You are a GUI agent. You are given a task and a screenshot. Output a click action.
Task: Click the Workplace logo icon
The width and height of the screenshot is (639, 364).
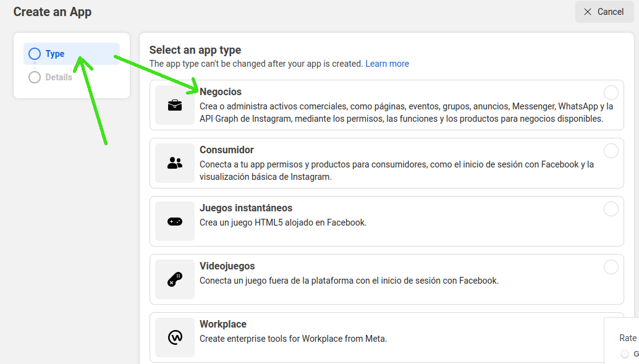point(175,337)
